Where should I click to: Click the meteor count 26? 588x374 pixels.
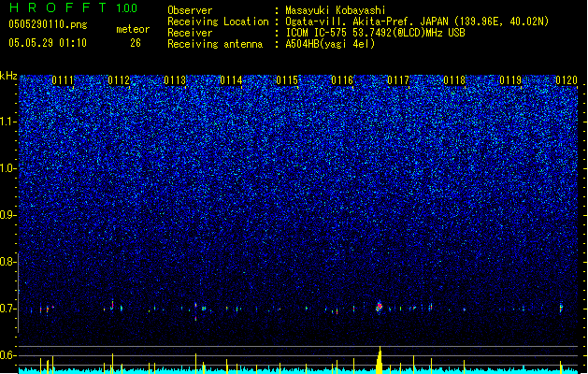tap(136, 43)
